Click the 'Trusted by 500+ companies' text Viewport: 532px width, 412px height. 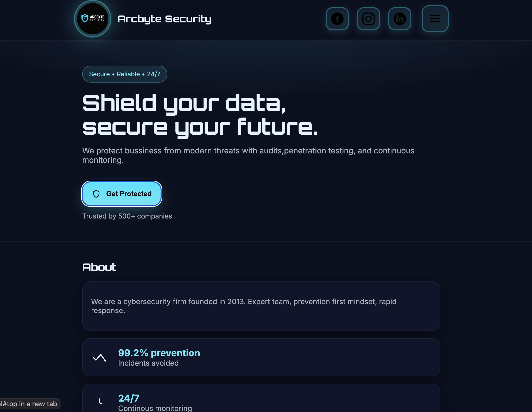(127, 216)
